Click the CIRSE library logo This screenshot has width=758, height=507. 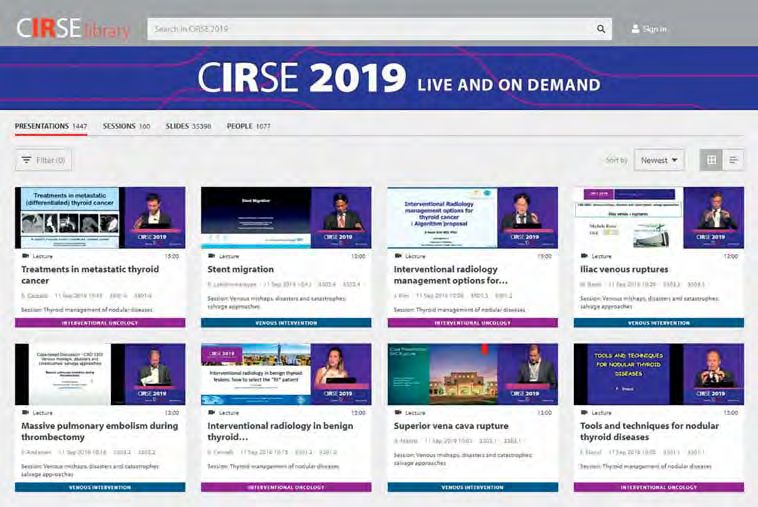click(x=73, y=29)
